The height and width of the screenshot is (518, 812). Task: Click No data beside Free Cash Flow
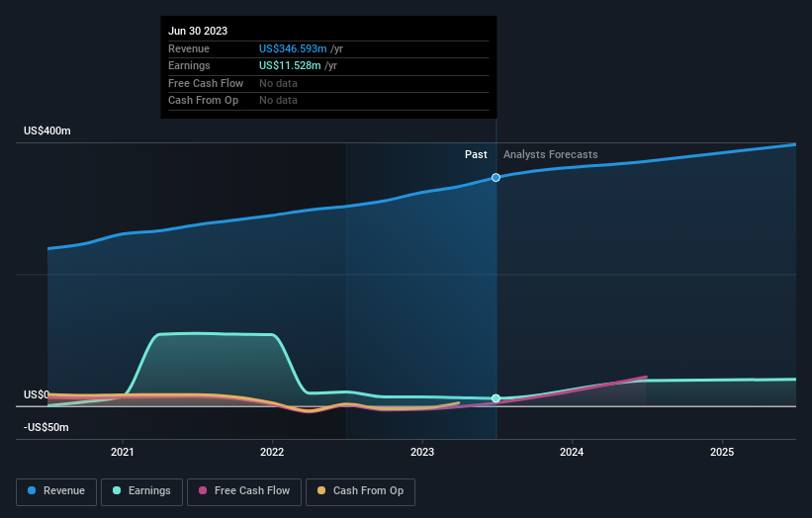point(278,83)
